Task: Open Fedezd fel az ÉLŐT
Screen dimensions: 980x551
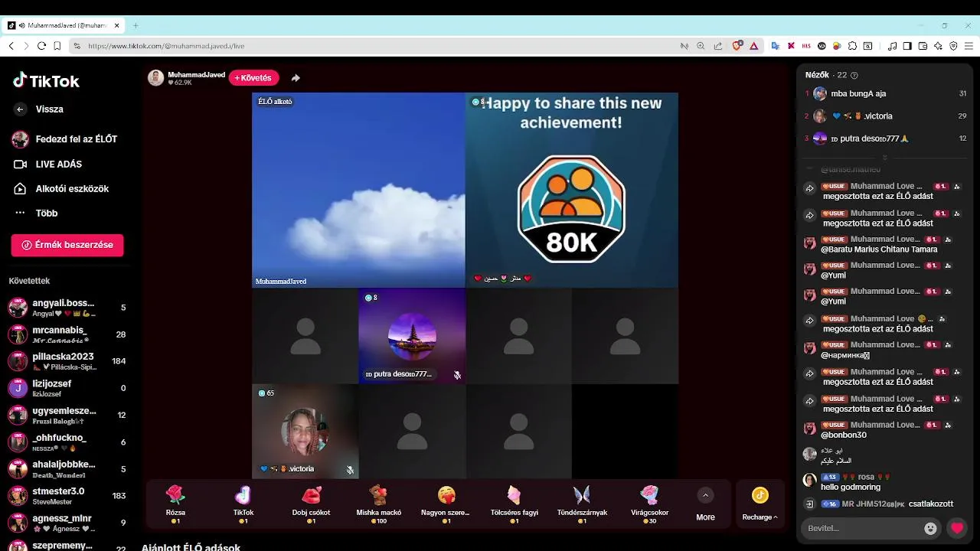Action: 65,139
